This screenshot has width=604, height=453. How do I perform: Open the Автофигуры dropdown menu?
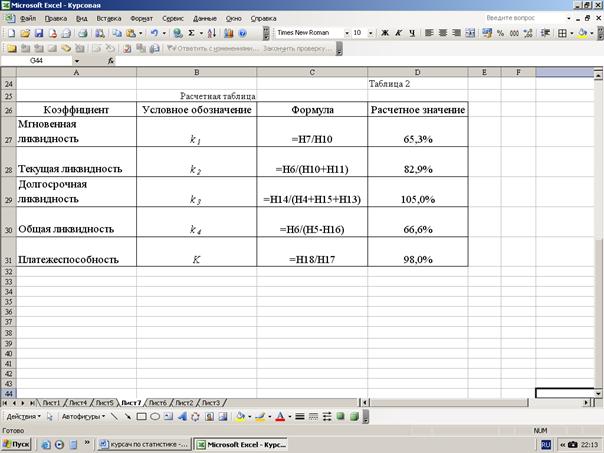click(x=82, y=415)
